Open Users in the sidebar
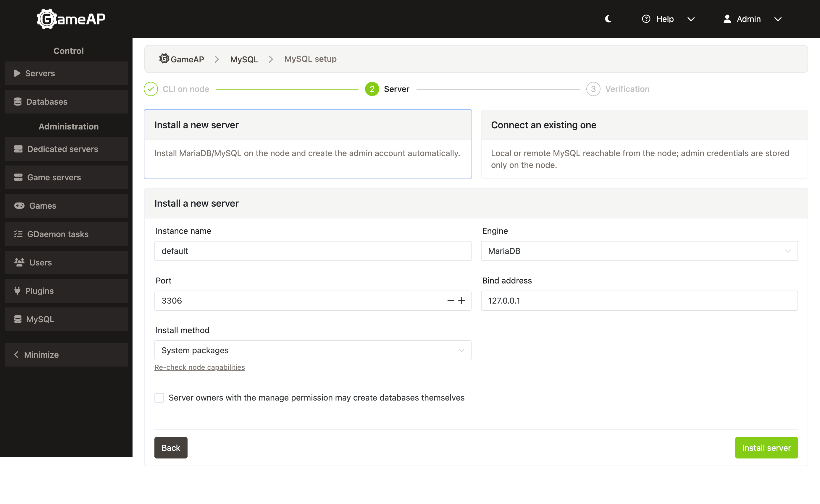 [66, 262]
